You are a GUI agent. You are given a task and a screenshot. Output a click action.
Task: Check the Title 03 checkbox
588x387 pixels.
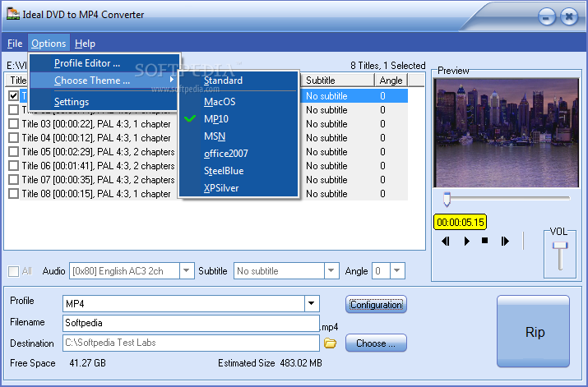pyautogui.click(x=13, y=124)
